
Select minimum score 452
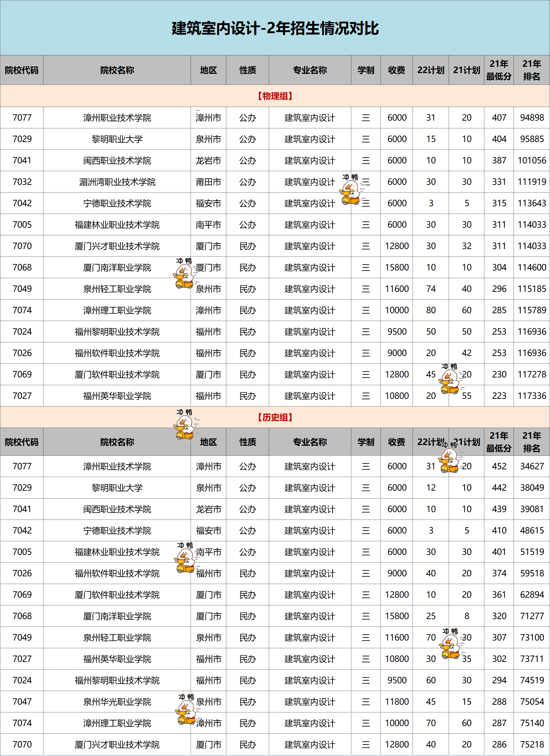tap(499, 466)
